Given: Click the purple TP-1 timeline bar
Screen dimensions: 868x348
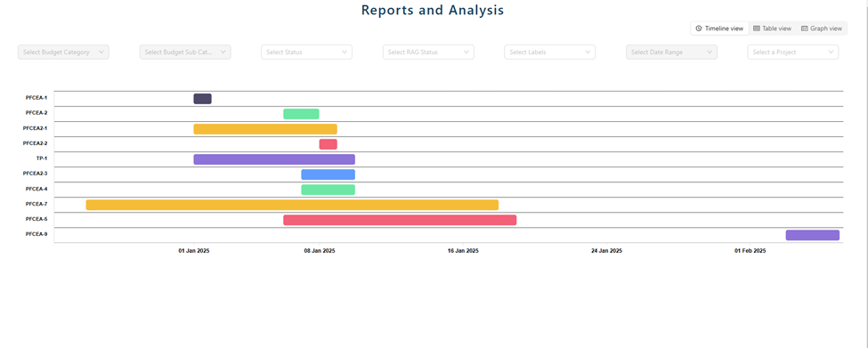Looking at the screenshot, I should [274, 159].
